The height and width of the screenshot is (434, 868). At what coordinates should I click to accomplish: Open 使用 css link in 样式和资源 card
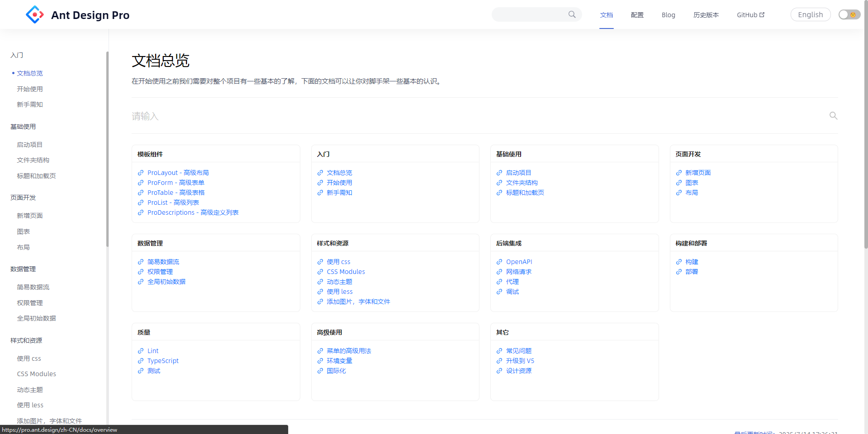click(x=339, y=262)
